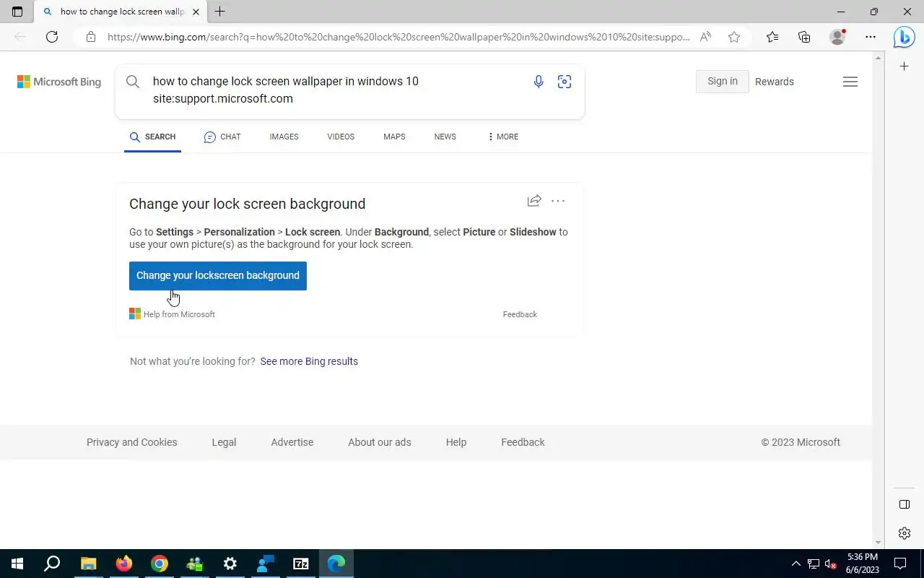This screenshot has width=924, height=578.
Task: Start voice search with microphone icon
Action: click(539, 82)
